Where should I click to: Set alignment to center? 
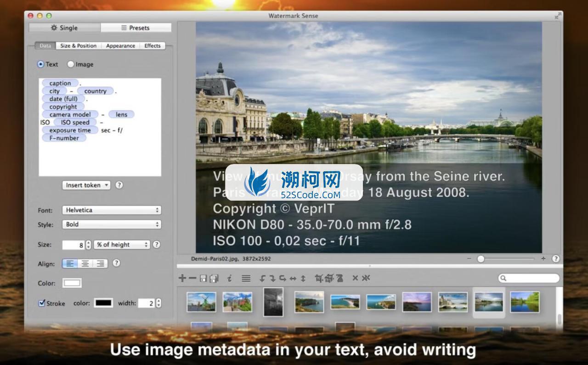85,264
